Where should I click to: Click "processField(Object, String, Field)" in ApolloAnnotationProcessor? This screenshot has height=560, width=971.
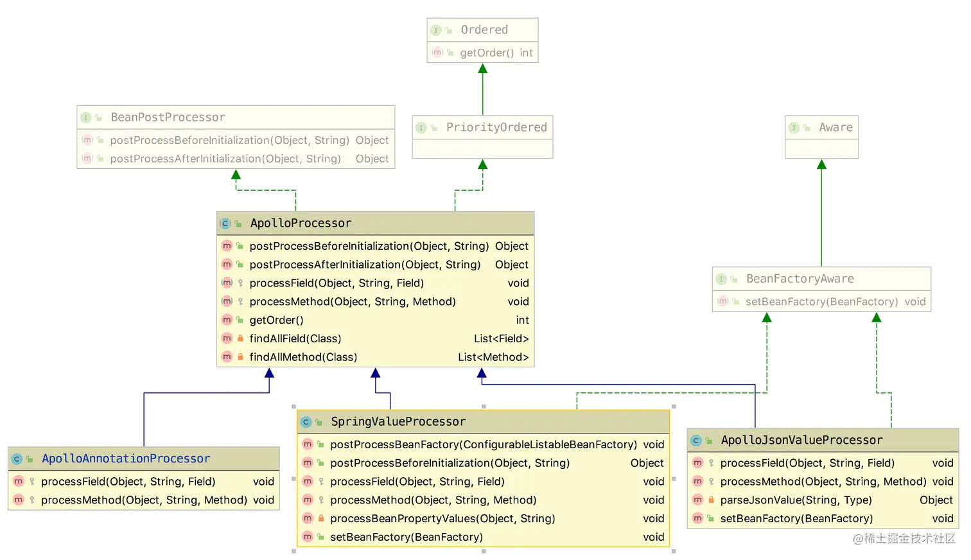pos(128,482)
